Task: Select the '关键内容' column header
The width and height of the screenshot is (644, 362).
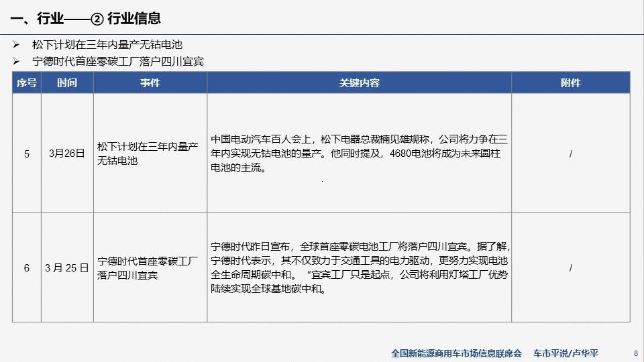Action: [360, 83]
